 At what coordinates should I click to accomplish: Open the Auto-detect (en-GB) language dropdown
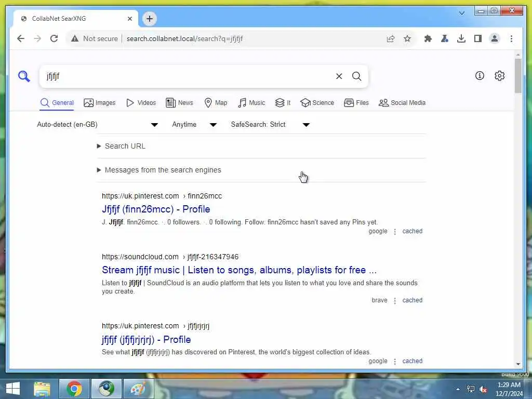97,125
